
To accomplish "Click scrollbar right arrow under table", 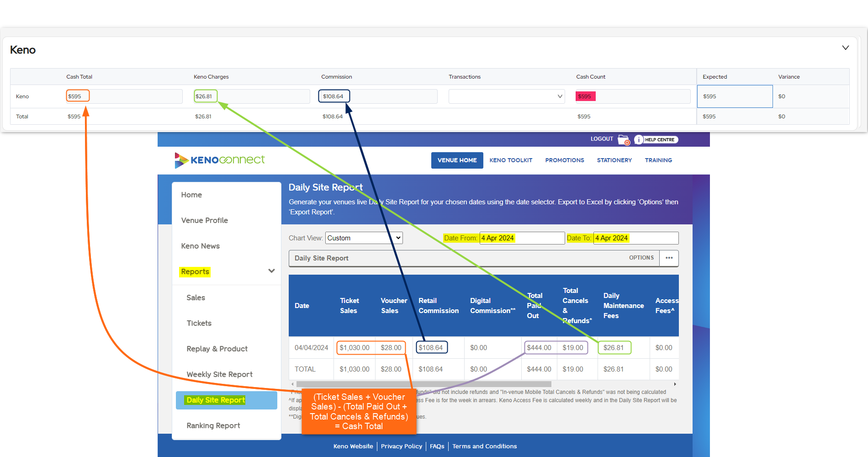I will (675, 384).
